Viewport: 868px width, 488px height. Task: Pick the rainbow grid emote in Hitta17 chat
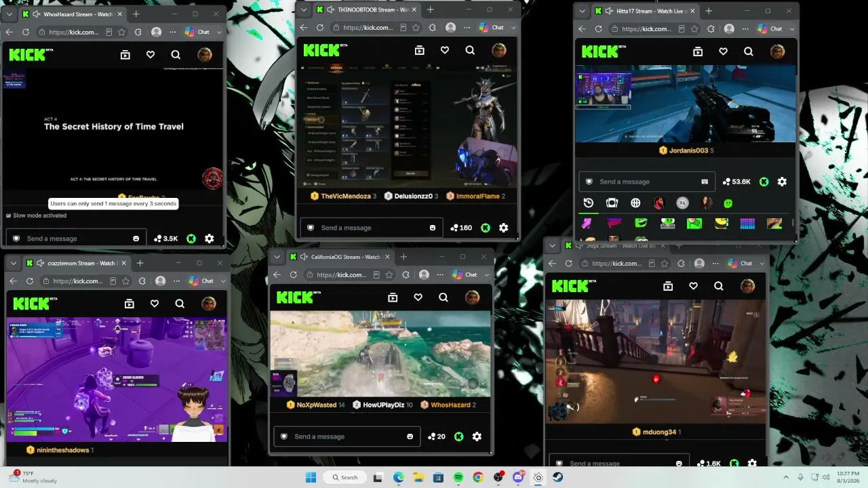point(747,224)
